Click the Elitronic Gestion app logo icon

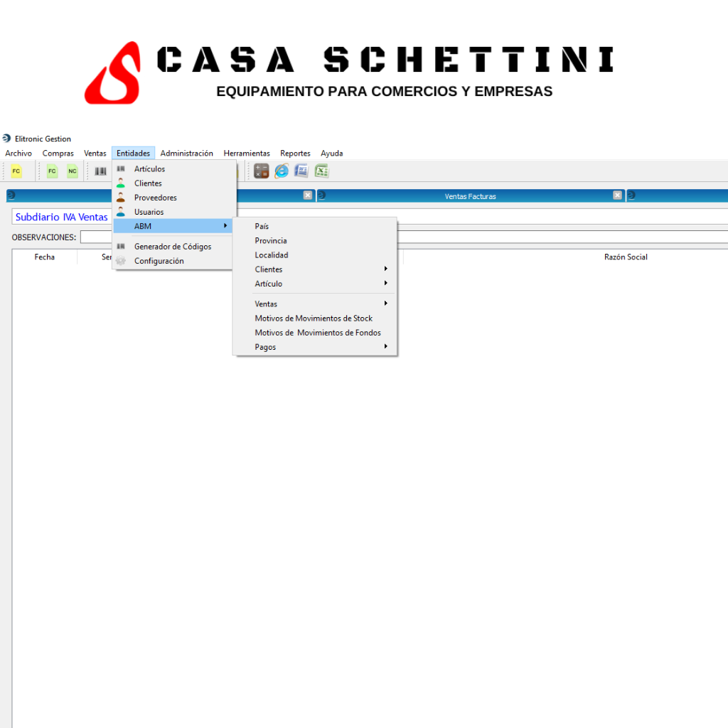(x=6, y=139)
